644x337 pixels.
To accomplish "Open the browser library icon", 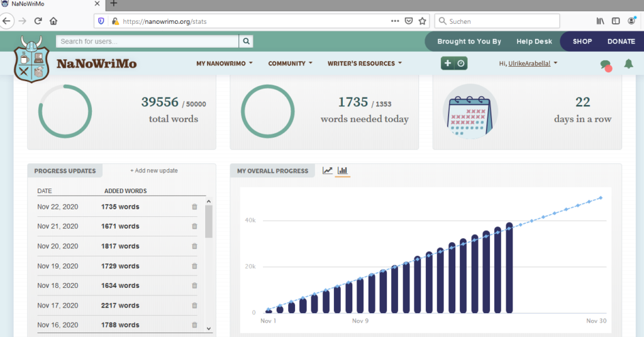I will pyautogui.click(x=600, y=21).
